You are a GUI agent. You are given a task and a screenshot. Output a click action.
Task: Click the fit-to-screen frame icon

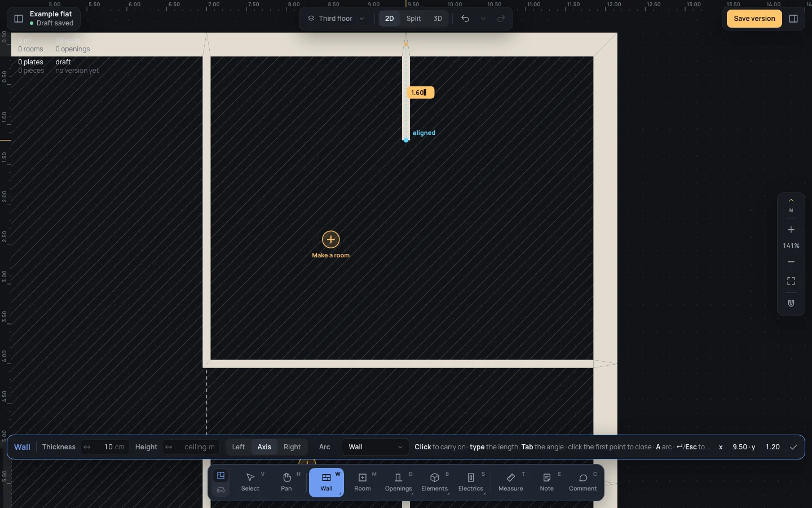(791, 281)
